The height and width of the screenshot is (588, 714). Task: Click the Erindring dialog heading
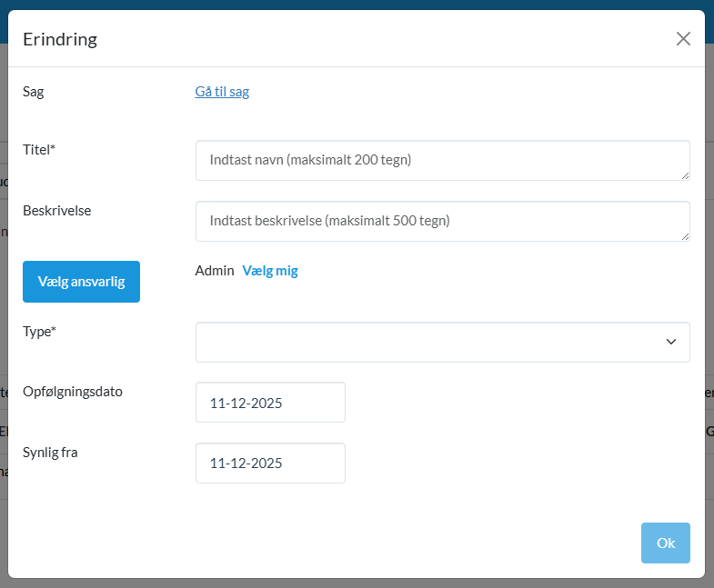[x=60, y=38]
